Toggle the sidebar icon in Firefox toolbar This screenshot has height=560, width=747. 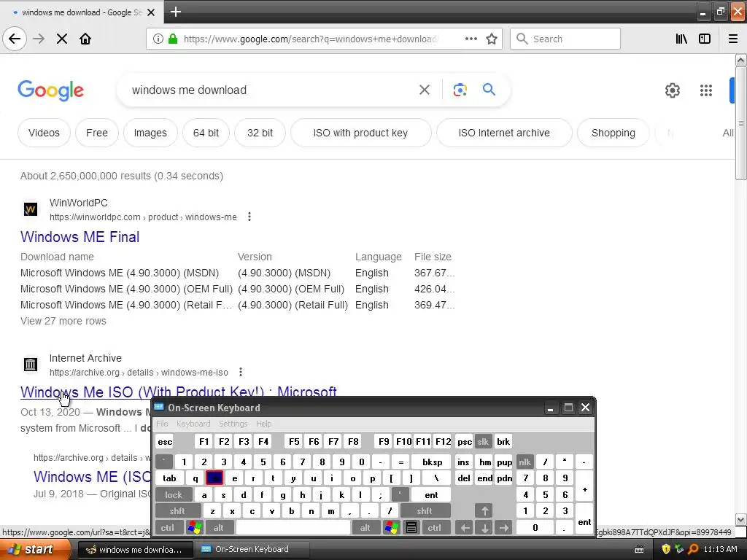705,39
